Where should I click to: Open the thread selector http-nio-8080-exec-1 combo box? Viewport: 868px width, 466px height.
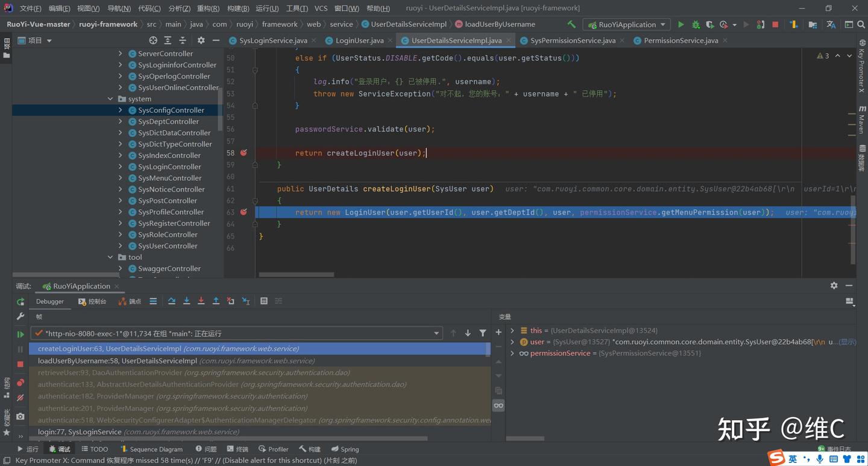click(x=237, y=333)
